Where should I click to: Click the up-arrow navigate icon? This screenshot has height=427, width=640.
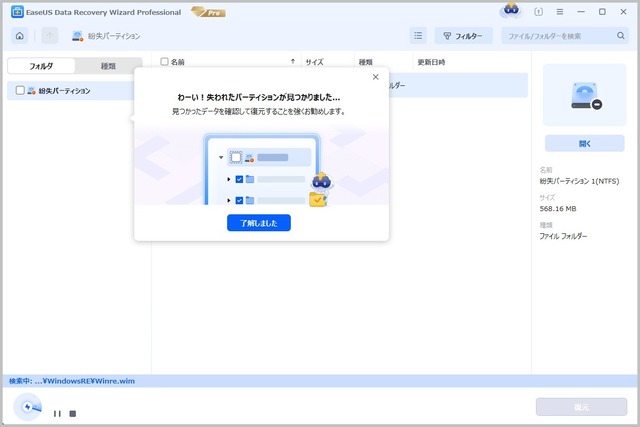point(50,36)
